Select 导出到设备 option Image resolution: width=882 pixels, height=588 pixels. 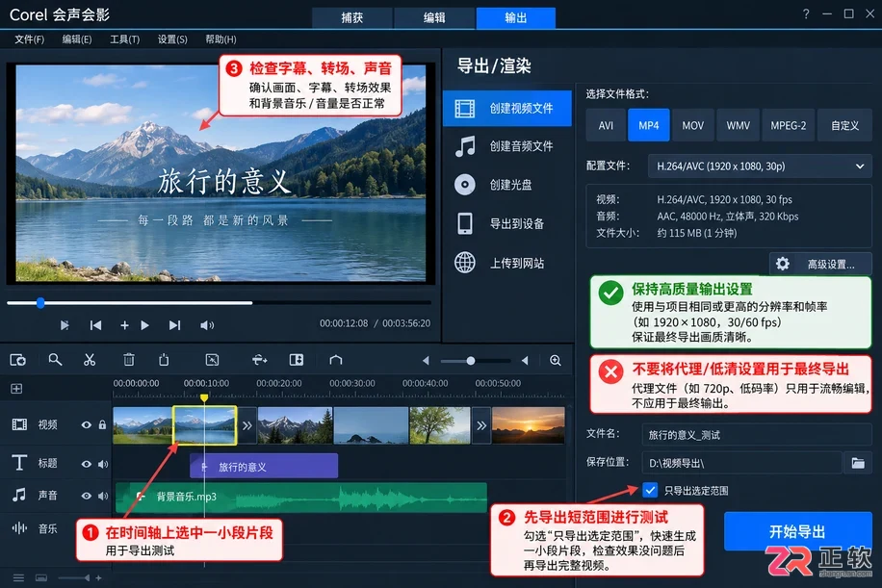[x=507, y=223]
